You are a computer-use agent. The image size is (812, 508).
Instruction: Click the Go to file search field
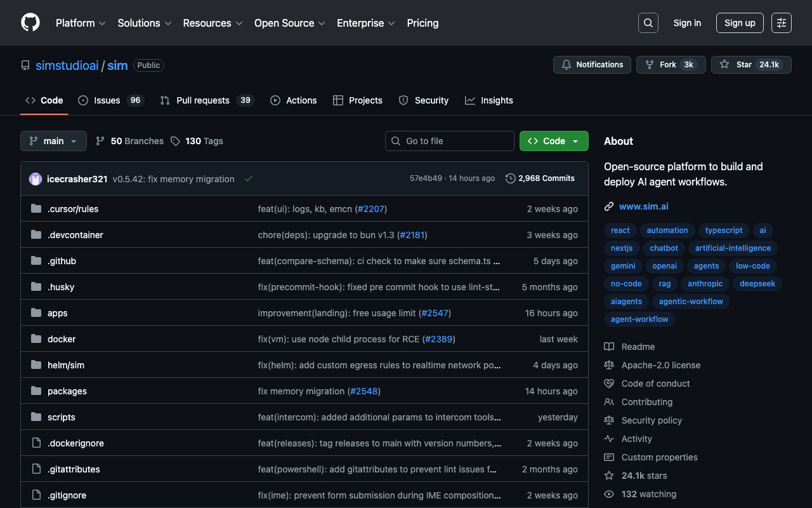click(450, 141)
